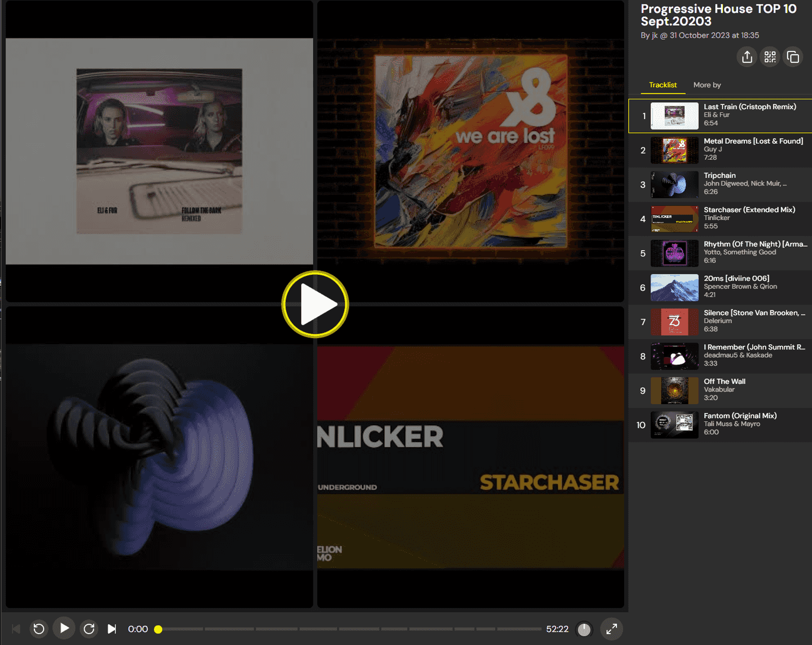The height and width of the screenshot is (645, 812).
Task: Click 'we are lost' artwork video tile
Action: pyautogui.click(x=471, y=151)
